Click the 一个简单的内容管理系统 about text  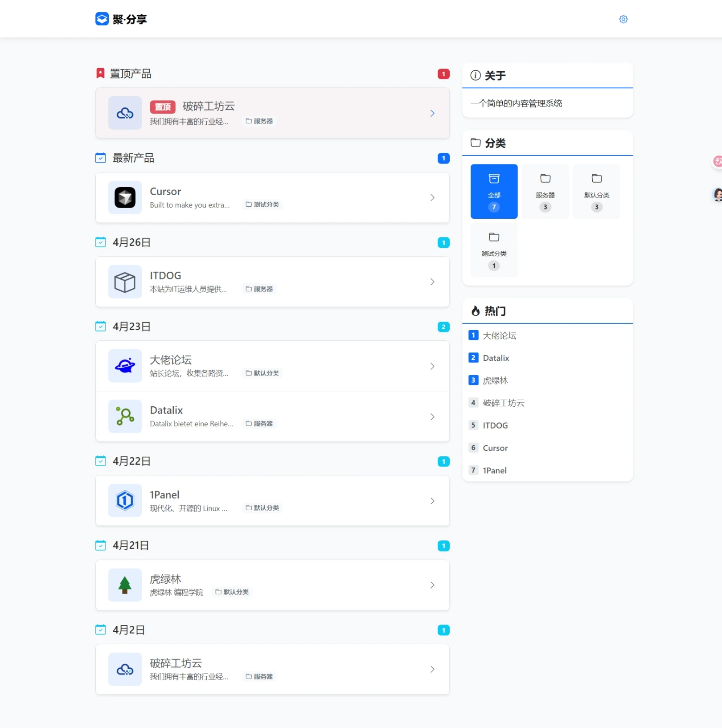pos(517,103)
